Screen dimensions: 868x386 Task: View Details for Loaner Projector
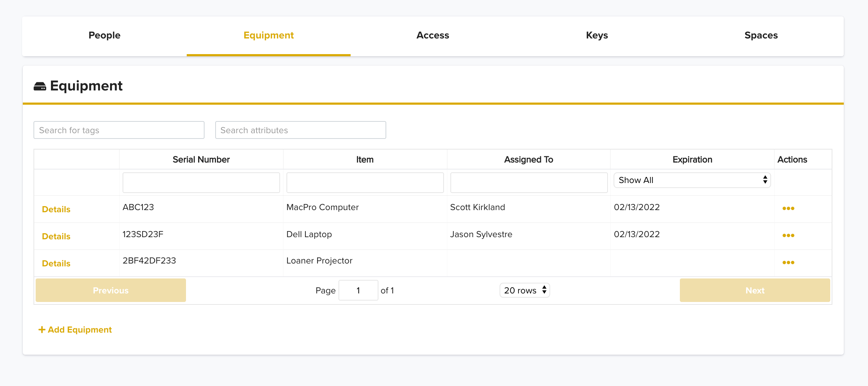tap(56, 264)
